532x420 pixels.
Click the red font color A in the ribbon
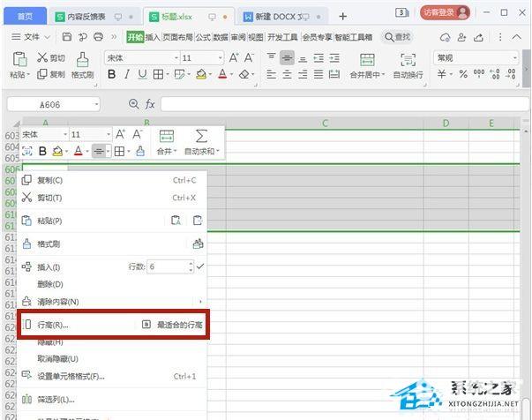coord(222,74)
